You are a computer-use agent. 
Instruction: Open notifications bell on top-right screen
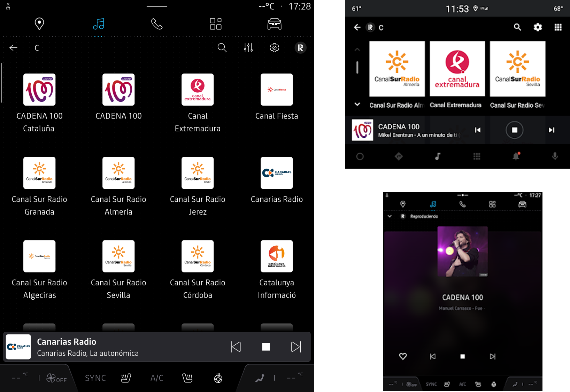point(516,156)
